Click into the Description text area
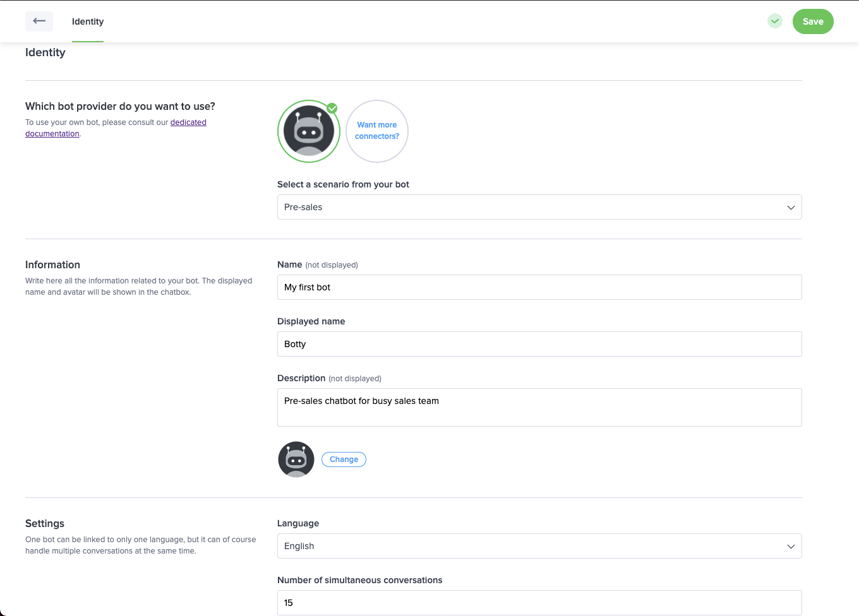859x616 pixels. 539,407
